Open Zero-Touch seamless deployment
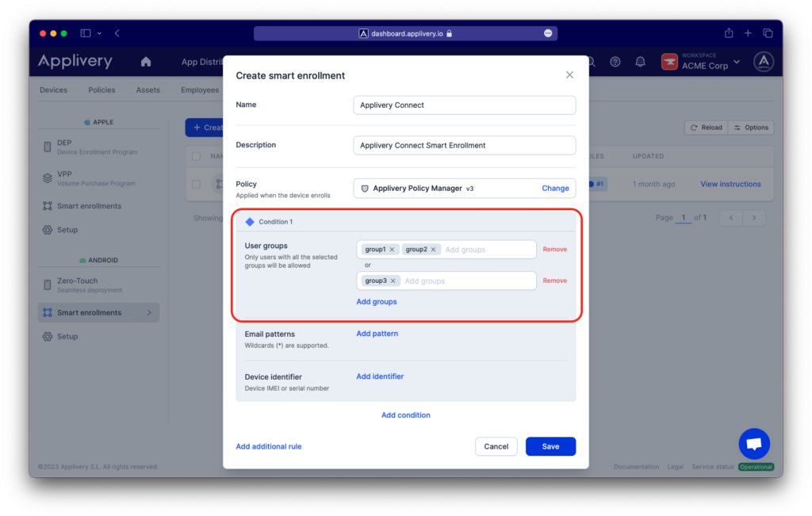Viewport: 812px width, 516px height. click(x=98, y=285)
